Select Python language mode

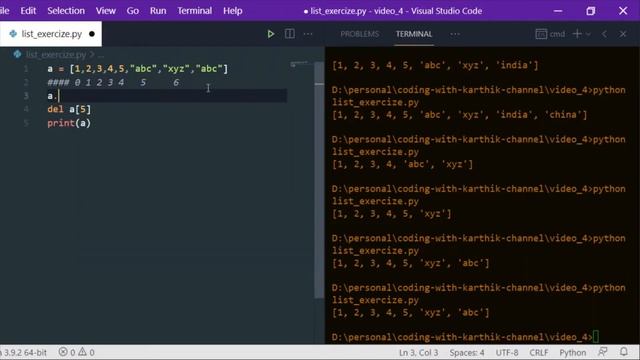pyautogui.click(x=573, y=352)
